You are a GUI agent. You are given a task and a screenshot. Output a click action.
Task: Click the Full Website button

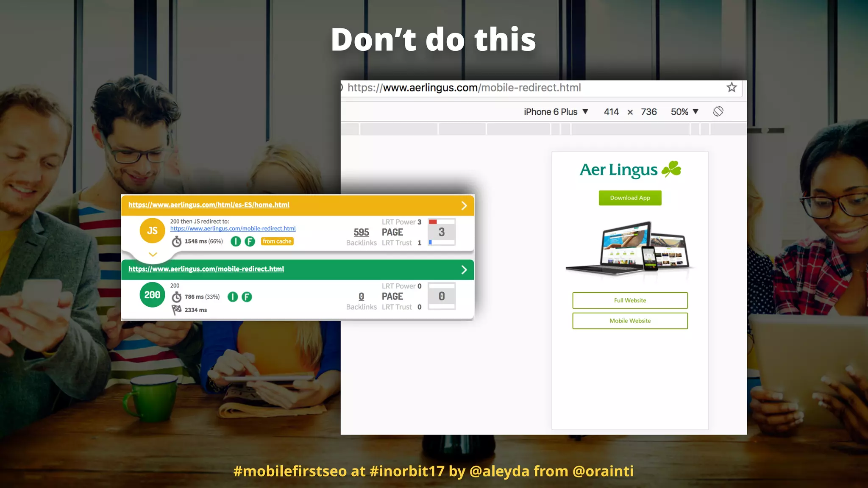tap(630, 300)
